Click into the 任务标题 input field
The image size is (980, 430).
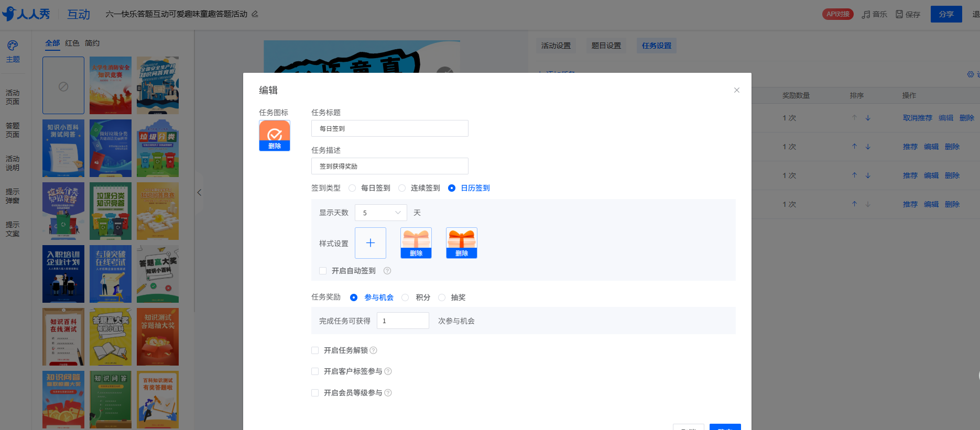point(389,128)
